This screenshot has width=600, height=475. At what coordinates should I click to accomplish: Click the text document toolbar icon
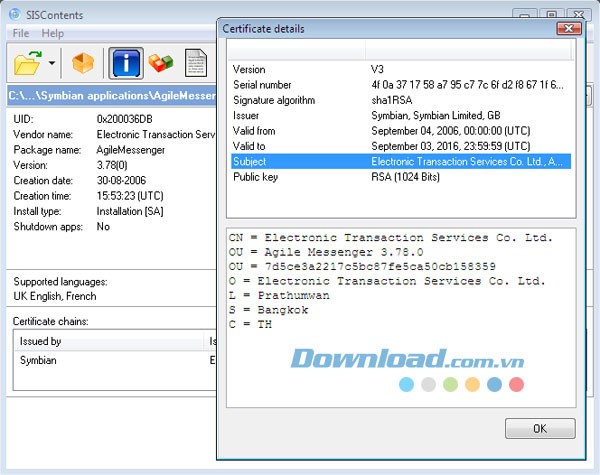pyautogui.click(x=196, y=65)
